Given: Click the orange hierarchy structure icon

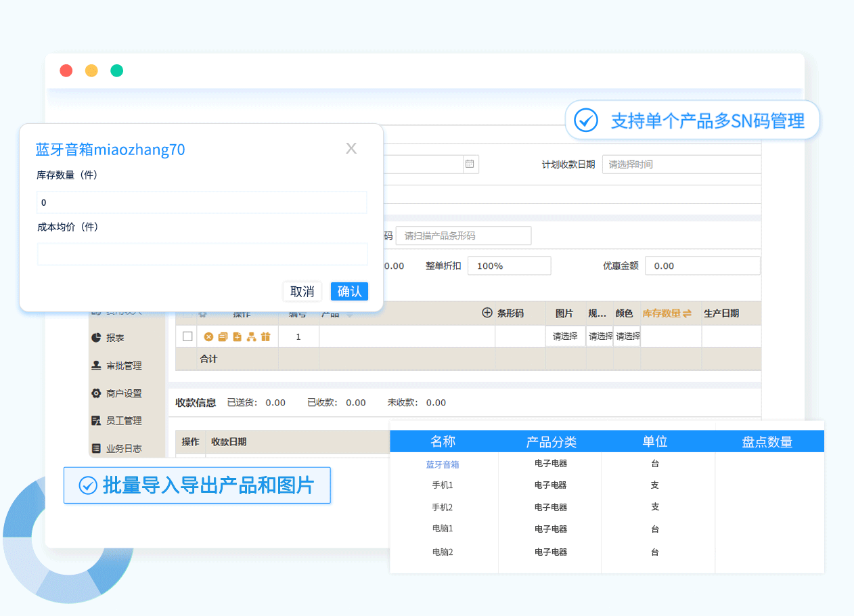Looking at the screenshot, I should tap(251, 336).
